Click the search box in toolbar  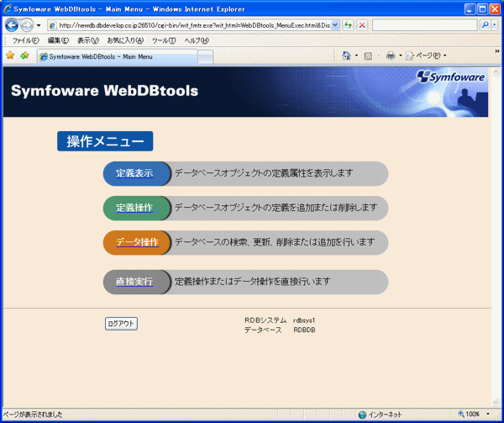click(x=424, y=25)
